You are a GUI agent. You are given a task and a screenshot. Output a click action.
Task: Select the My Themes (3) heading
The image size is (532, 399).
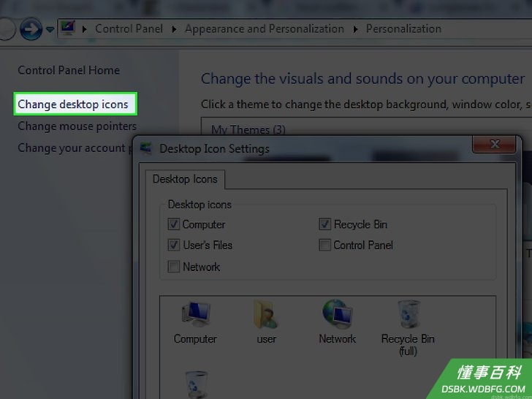pos(248,129)
